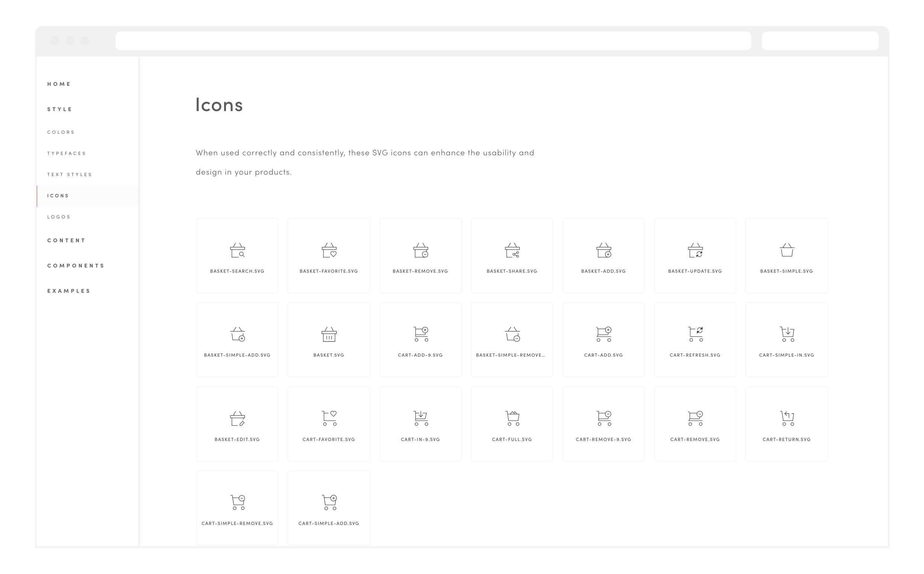Viewport: 924px width, 574px height.
Task: Expand the Components sidebar section
Action: point(75,266)
